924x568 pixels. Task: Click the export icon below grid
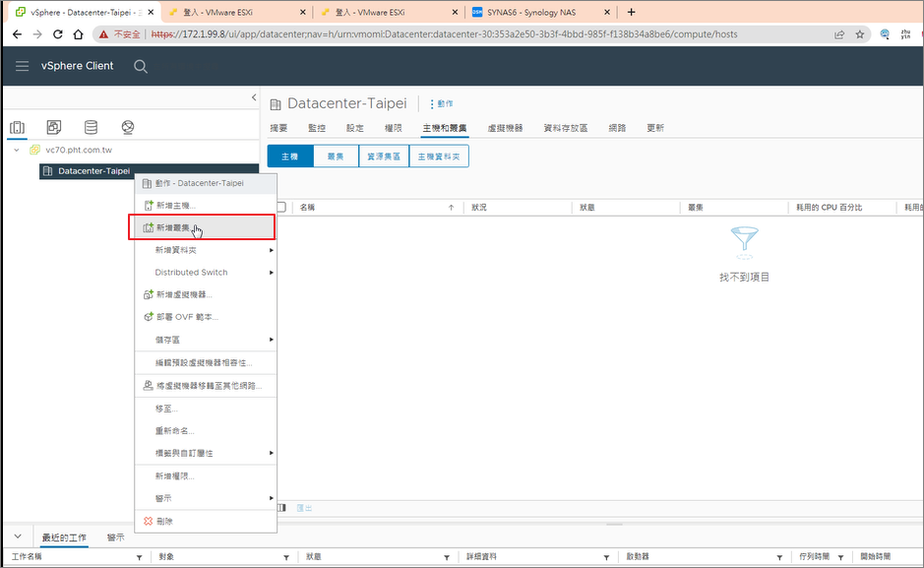point(304,508)
